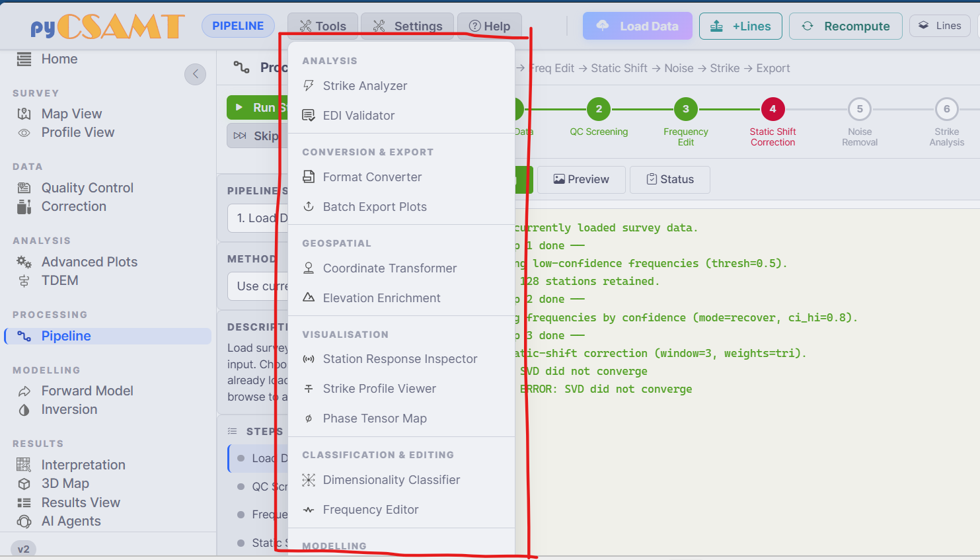Click the Dimensionality Classifier star icon
The image size is (980, 560).
coord(308,480)
